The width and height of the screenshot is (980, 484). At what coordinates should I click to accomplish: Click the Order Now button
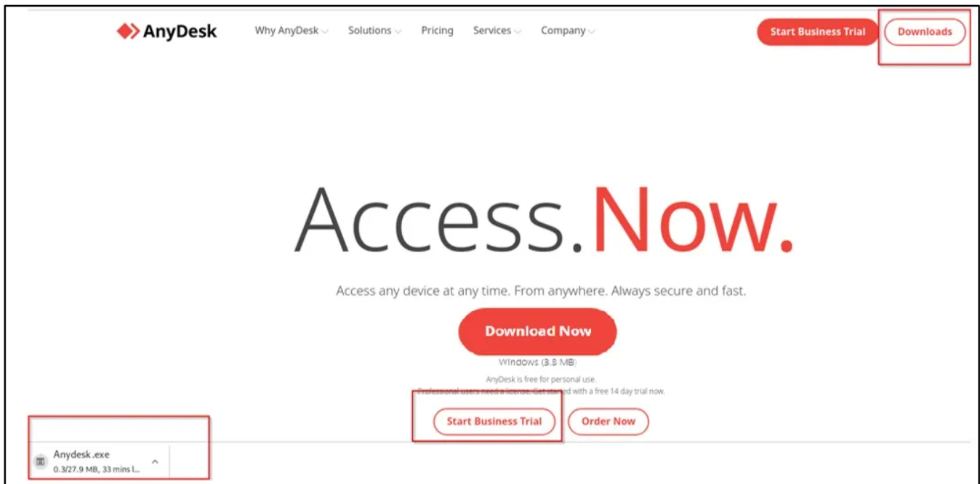(608, 422)
